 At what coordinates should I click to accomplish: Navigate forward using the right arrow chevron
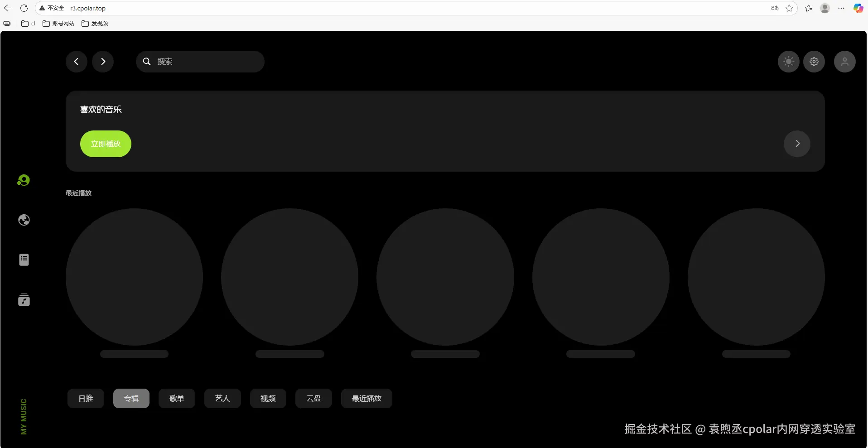click(102, 62)
